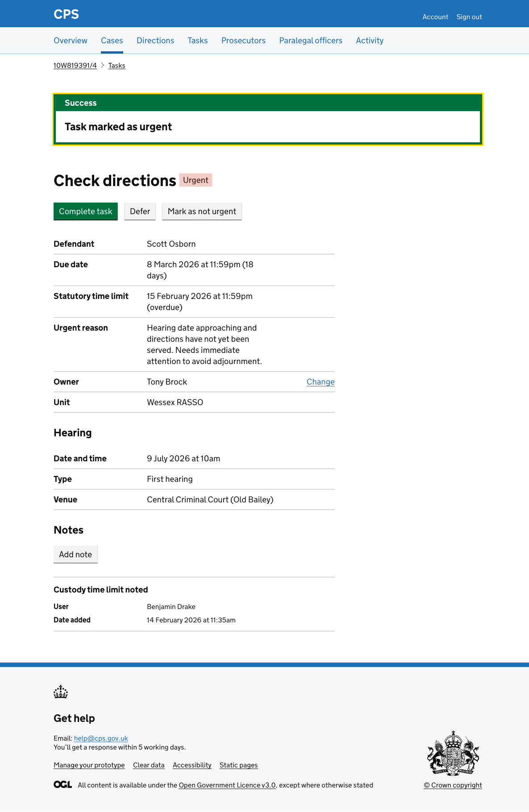Click hearing date 9 July 2026 at 10am
529x812 pixels.
[x=183, y=459]
